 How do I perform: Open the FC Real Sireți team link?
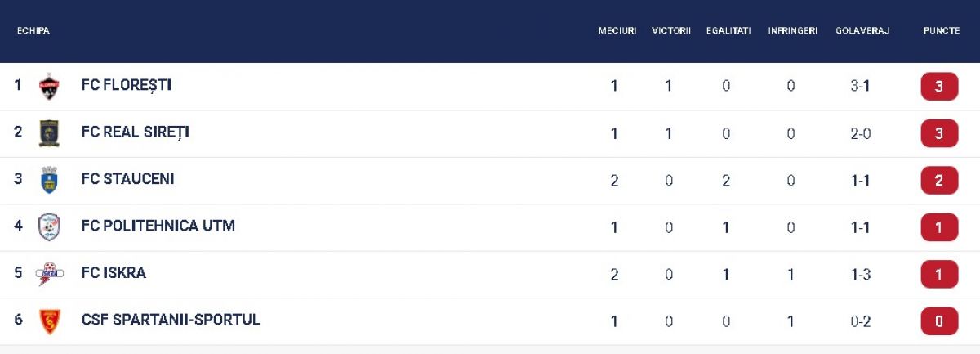tap(136, 132)
